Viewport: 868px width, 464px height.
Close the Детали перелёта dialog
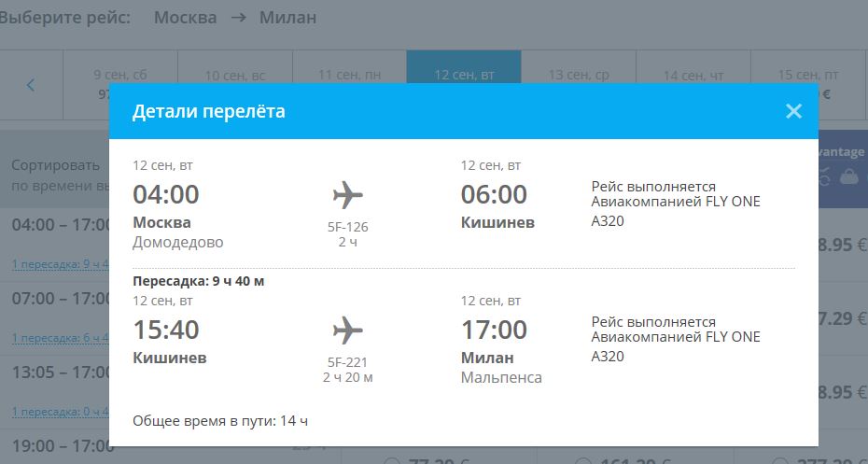click(x=793, y=111)
